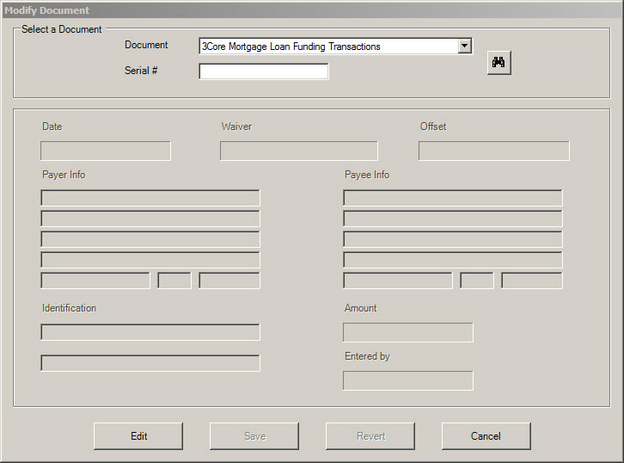Click the Modify Document title bar

[x=312, y=10]
